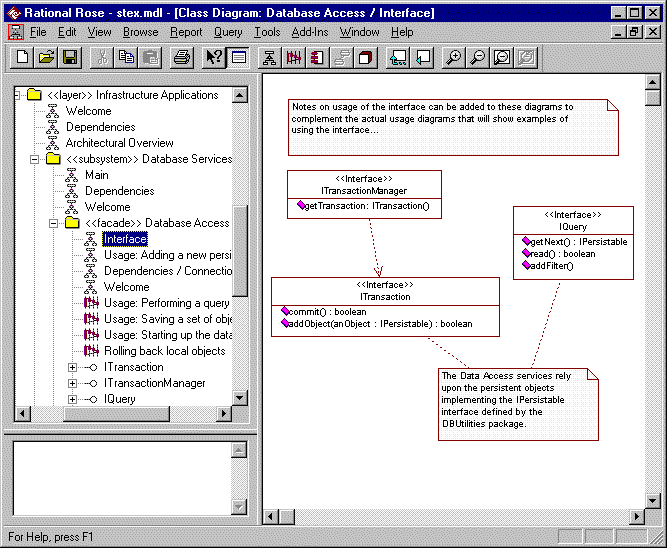The image size is (667, 548).
Task: Click diagram vertical scroll thumb
Action: [653, 98]
